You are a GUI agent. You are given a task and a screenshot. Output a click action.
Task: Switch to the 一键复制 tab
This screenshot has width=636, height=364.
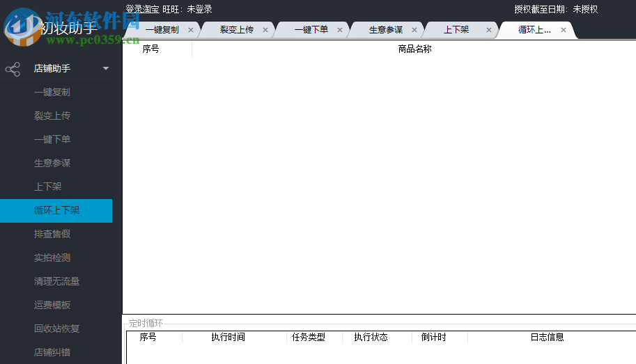click(x=162, y=30)
